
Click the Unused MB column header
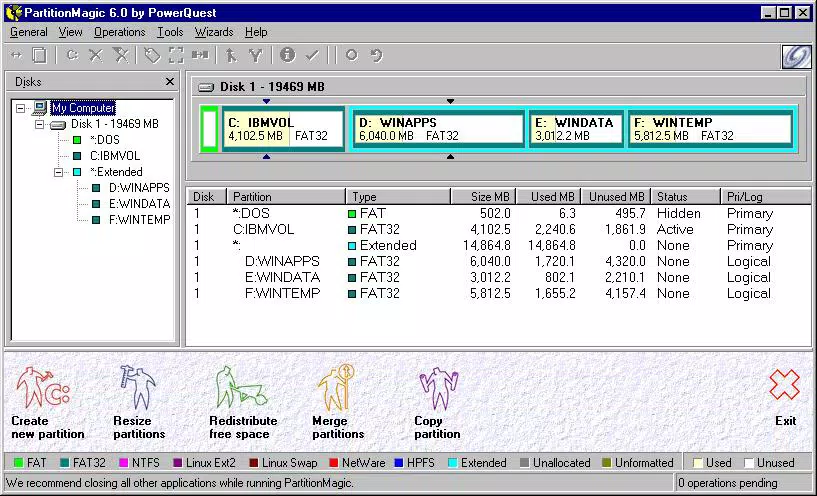[x=616, y=197]
